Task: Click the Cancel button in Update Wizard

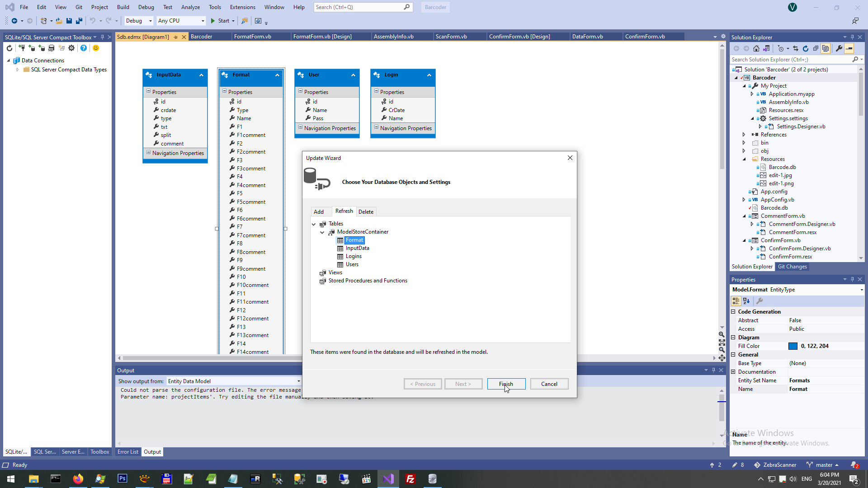Action: [549, 384]
